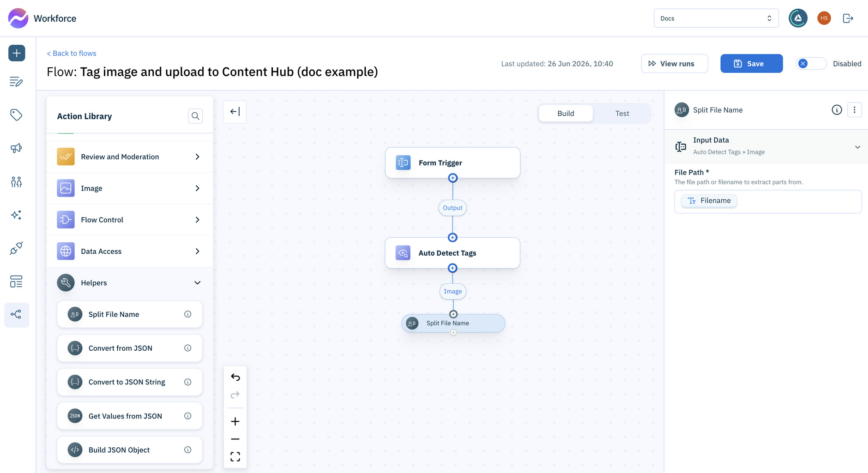
Task: Open the megaphone campaigns sidebar icon
Action: coord(16,148)
